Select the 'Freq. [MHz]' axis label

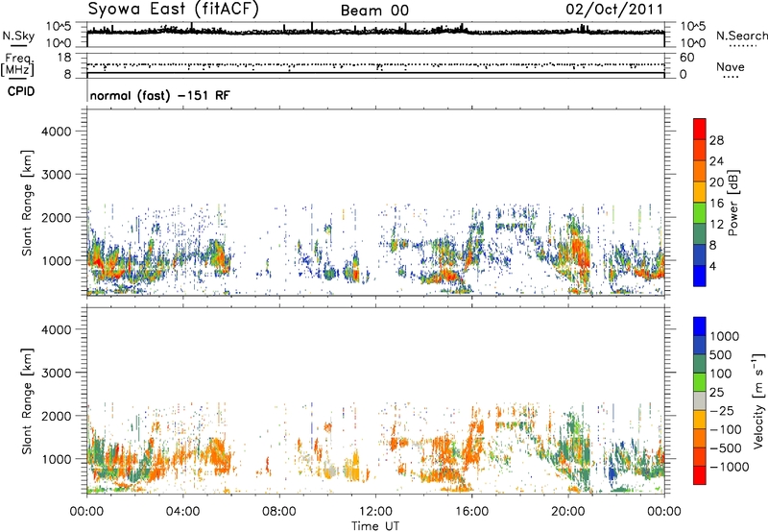click(x=17, y=64)
